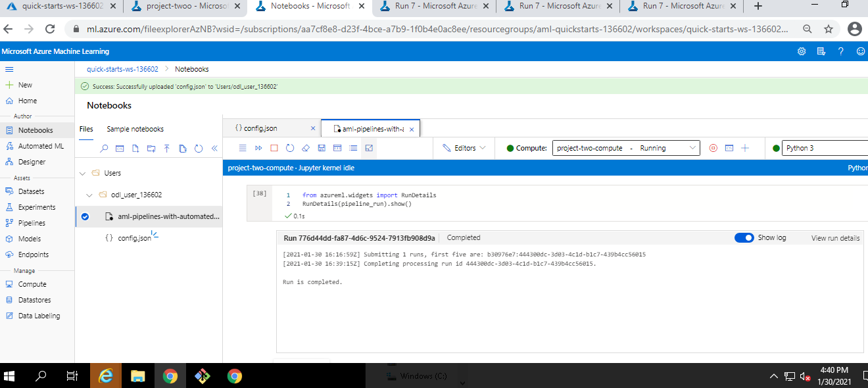Create new folder icon in Files toolbar
Screen dimensions: 868x388
(151, 149)
